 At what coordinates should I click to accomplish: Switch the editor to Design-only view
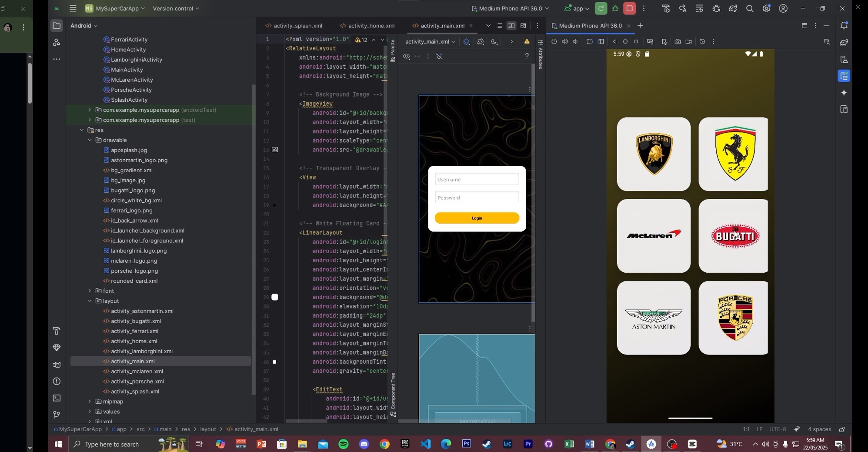pyautogui.click(x=523, y=26)
